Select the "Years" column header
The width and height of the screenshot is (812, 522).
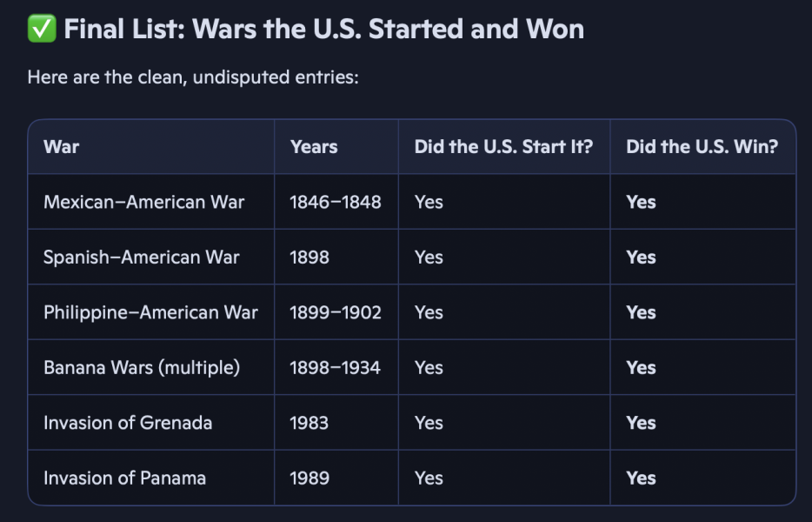click(314, 146)
